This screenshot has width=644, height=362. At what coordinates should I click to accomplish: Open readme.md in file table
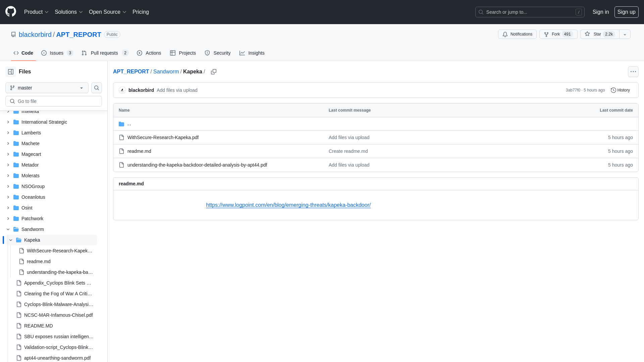click(x=139, y=151)
